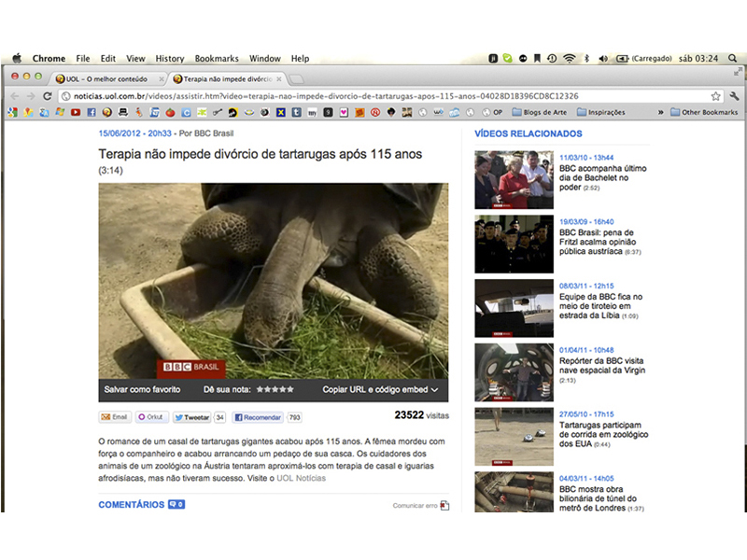Open the Facebook bookmark icon
Screen dimensions: 747x560
pos(92,112)
